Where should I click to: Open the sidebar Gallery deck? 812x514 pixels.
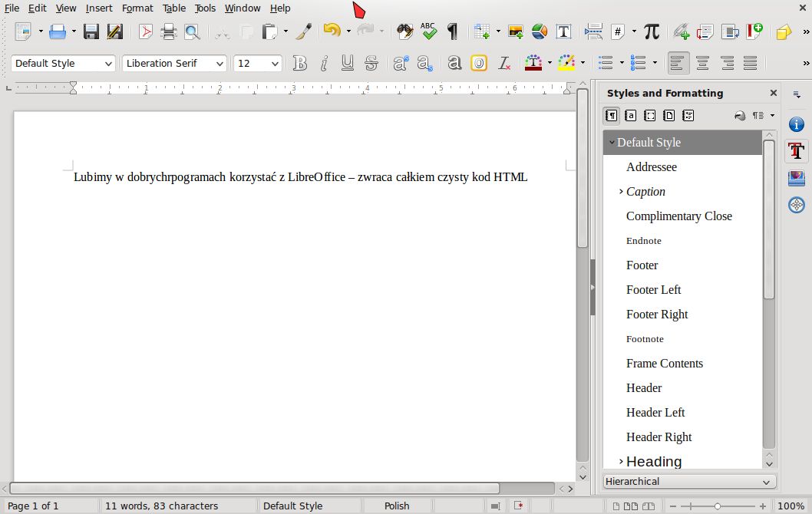(x=797, y=179)
